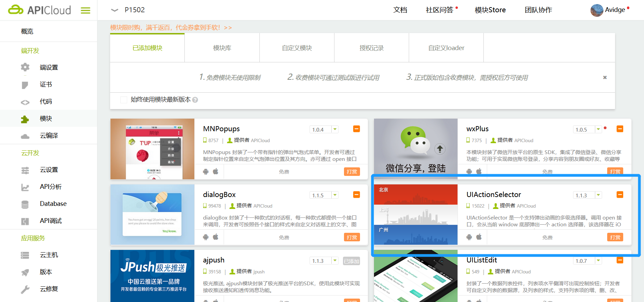The image size is (644, 302).
Task: Click the help question mark icon
Action: tap(195, 100)
